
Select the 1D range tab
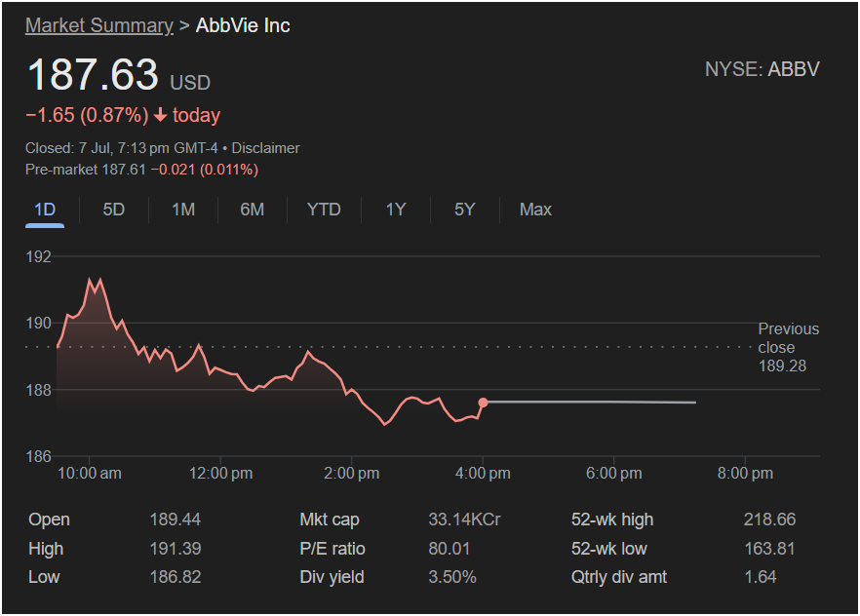click(45, 210)
